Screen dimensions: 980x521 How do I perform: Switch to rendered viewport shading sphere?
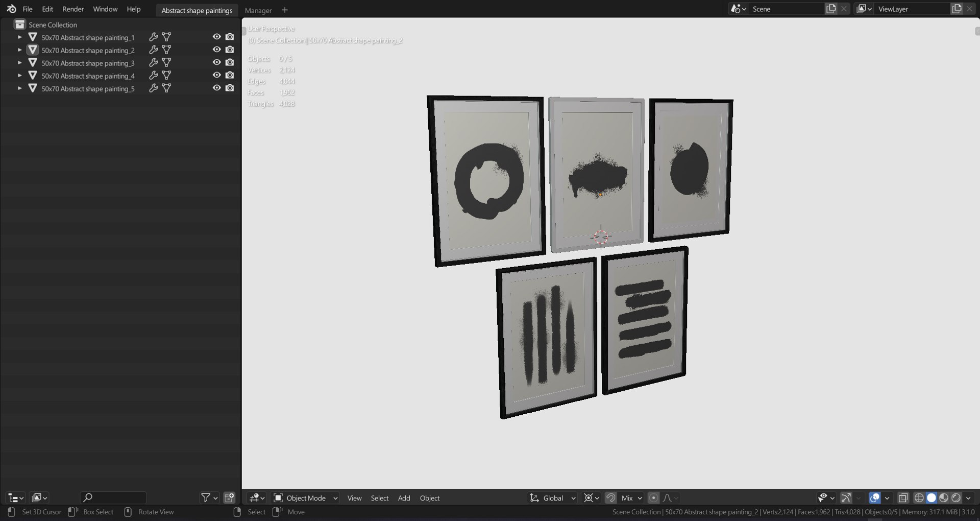tap(956, 498)
